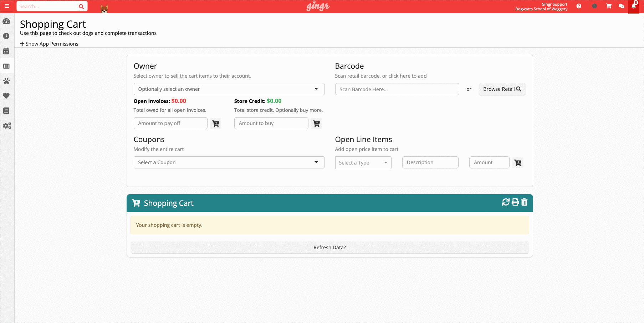Image resolution: width=644 pixels, height=323 pixels.
Task: Focus the Amount to pay off field
Action: 170,123
